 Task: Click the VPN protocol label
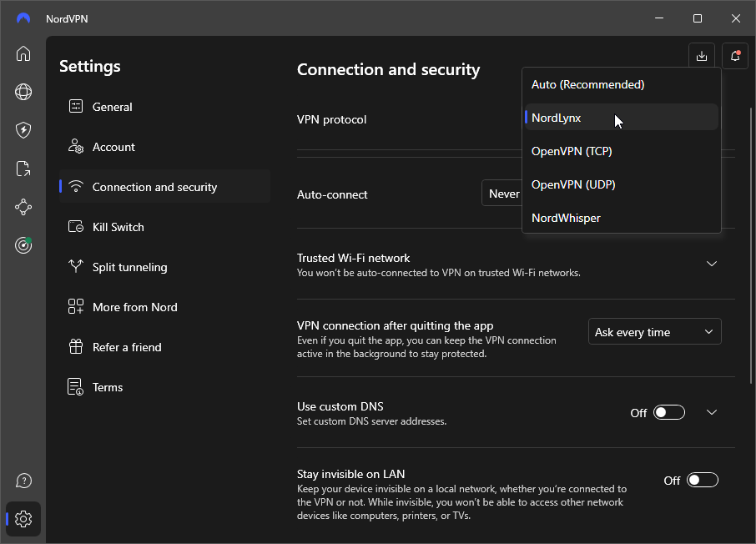click(x=331, y=119)
